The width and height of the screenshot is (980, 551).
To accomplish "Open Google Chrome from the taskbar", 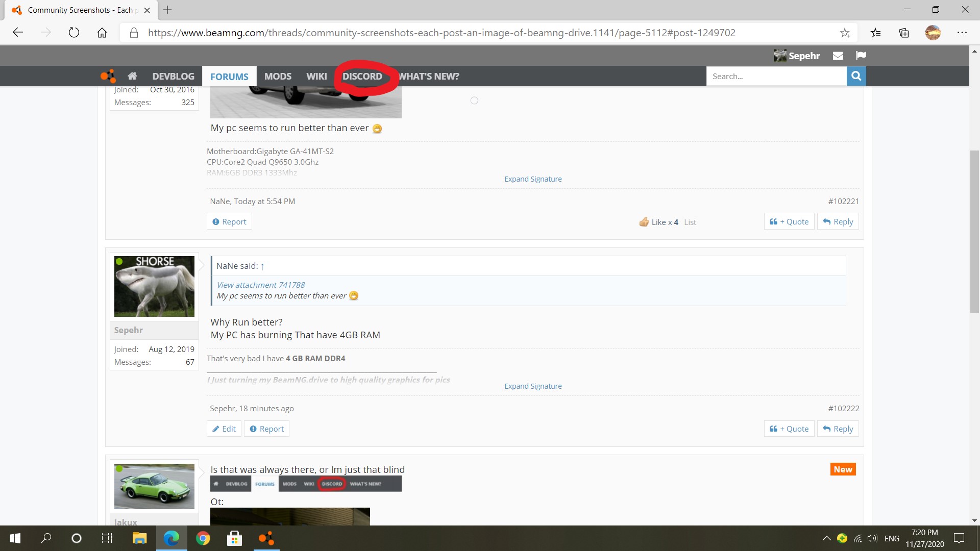I will 203,538.
